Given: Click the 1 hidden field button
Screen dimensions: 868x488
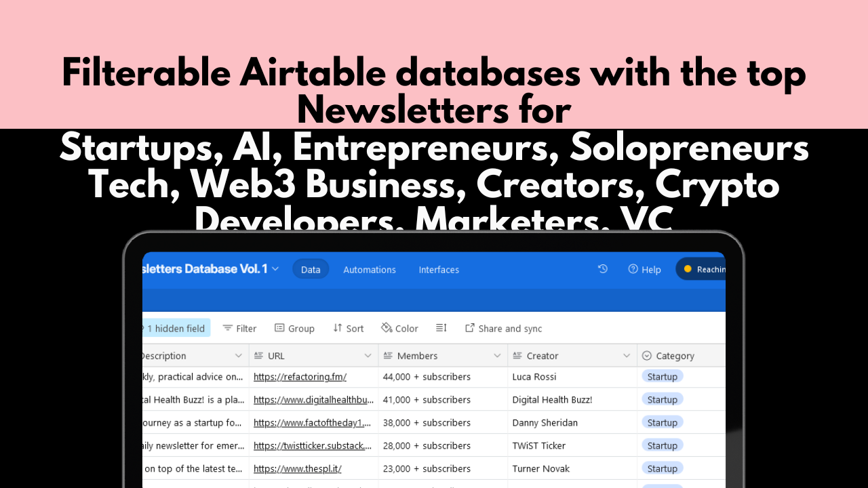Looking at the screenshot, I should [176, 328].
